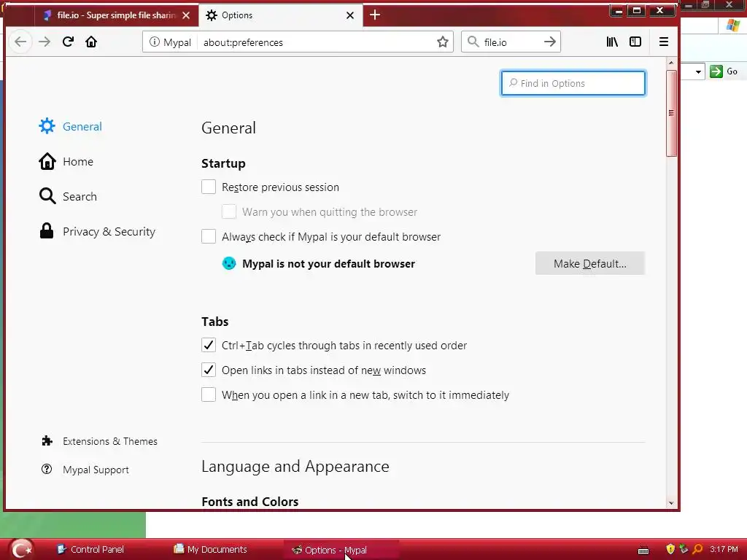
Task: Click the taskbar clock 3:17 PM
Action: pos(724,549)
